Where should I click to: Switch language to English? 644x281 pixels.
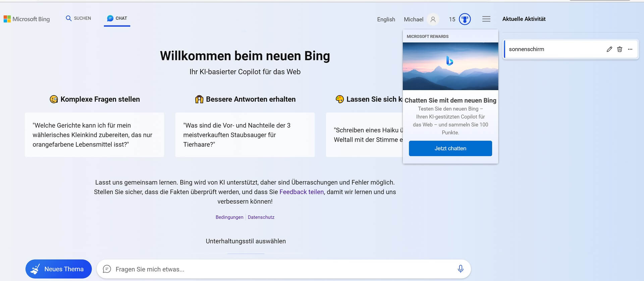(386, 19)
